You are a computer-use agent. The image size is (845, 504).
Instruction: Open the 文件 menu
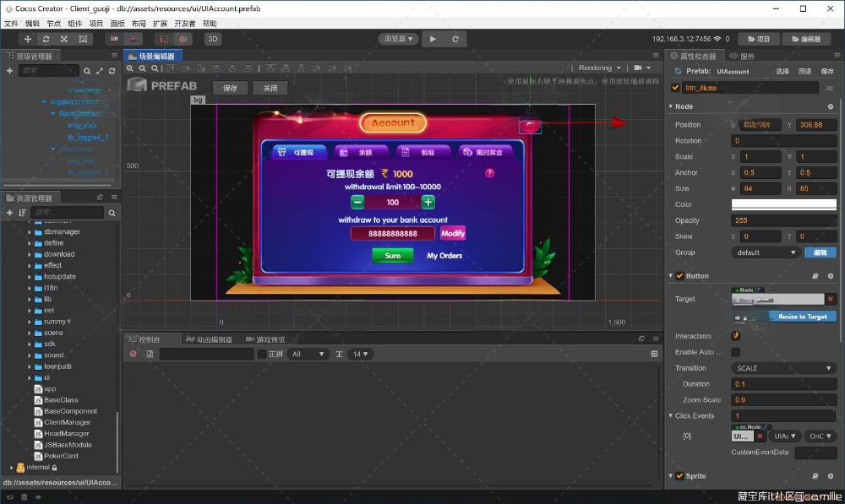11,24
